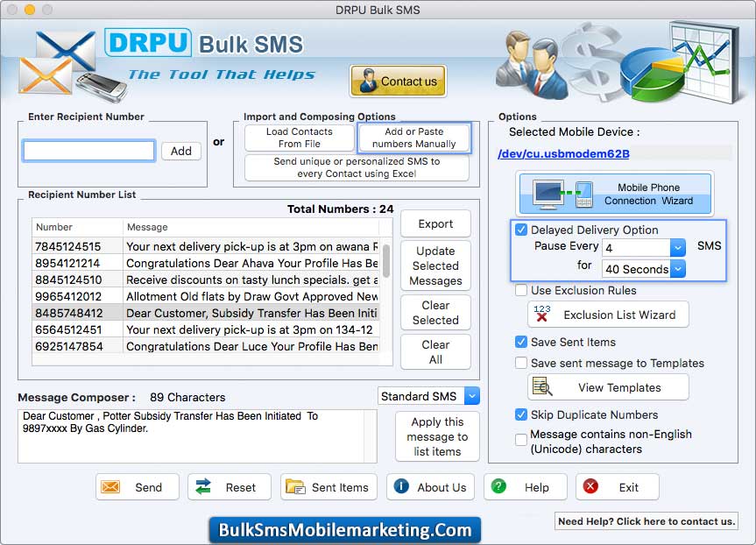Image resolution: width=756 pixels, height=545 pixels.
Task: Toggle the Delayed Delivery Option checkbox
Action: [521, 230]
